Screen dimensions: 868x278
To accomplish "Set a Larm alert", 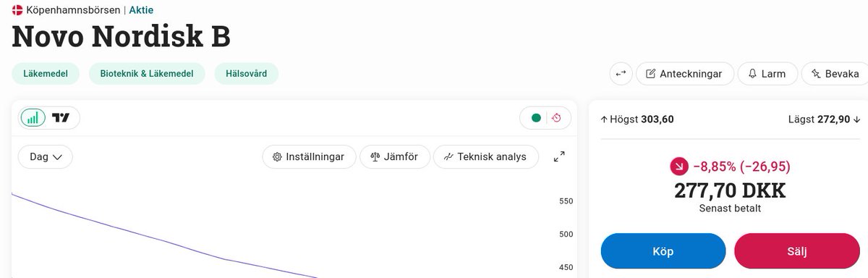I will pos(767,74).
